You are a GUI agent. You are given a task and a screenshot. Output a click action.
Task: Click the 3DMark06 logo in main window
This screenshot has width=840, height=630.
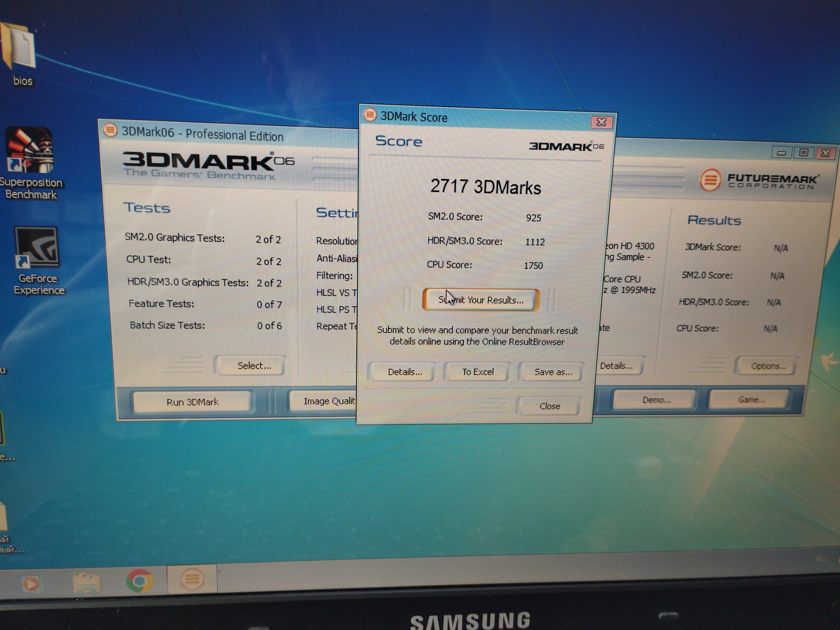(x=208, y=165)
